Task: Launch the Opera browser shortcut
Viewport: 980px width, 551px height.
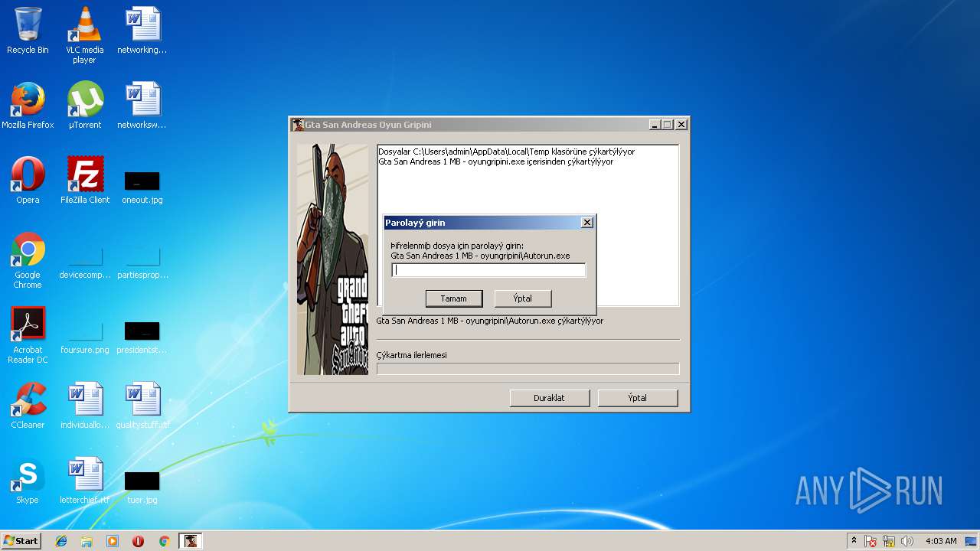Action: point(28,181)
